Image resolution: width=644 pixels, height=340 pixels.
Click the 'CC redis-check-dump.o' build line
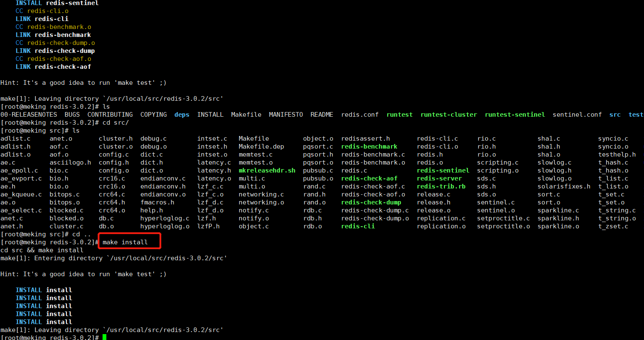pyautogui.click(x=55, y=43)
